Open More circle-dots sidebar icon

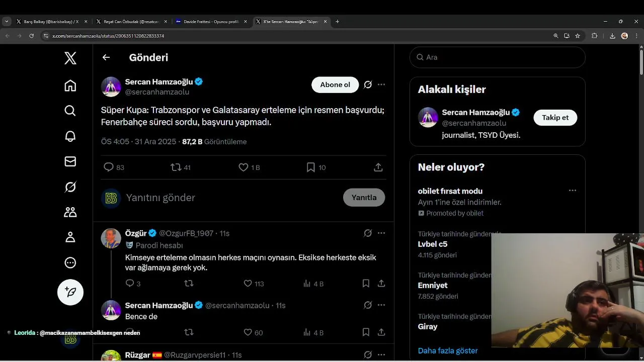coord(70,262)
